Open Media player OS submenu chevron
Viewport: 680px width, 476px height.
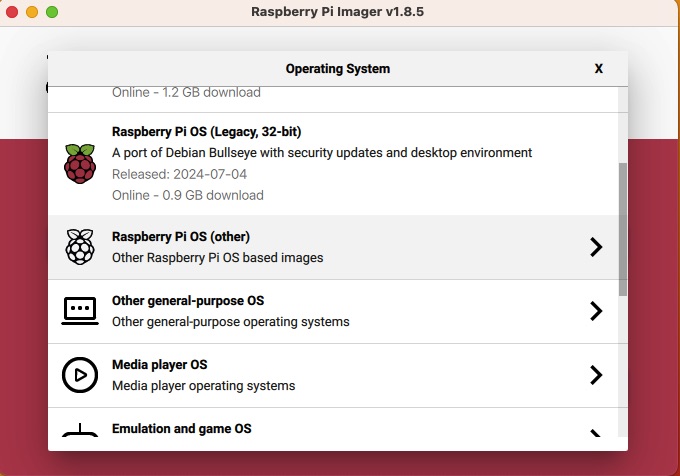point(596,375)
